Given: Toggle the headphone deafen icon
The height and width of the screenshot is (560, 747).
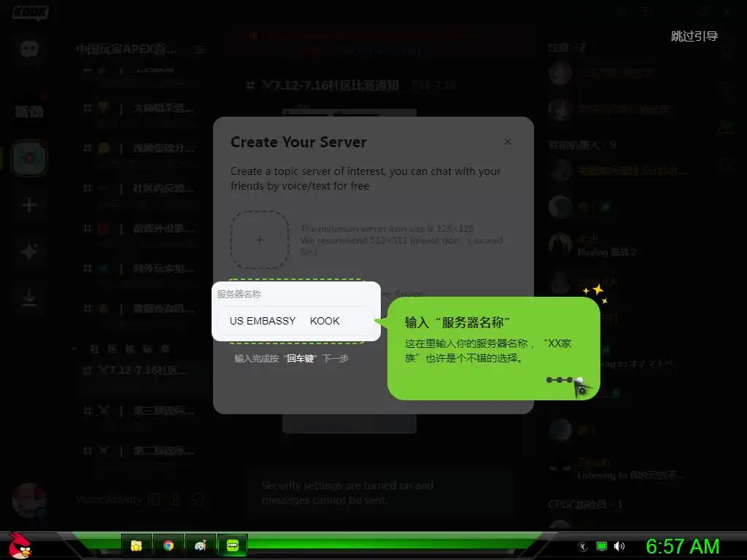Looking at the screenshot, I should point(197,499).
